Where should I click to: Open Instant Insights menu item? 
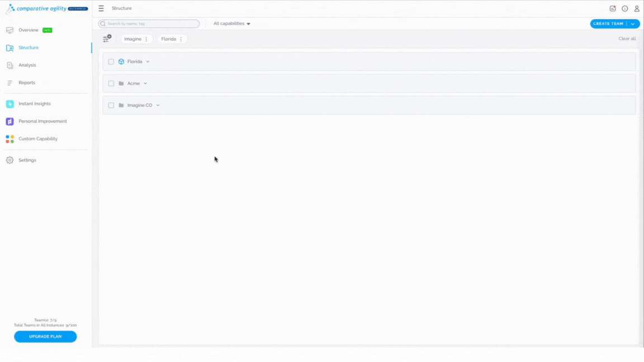point(35,103)
